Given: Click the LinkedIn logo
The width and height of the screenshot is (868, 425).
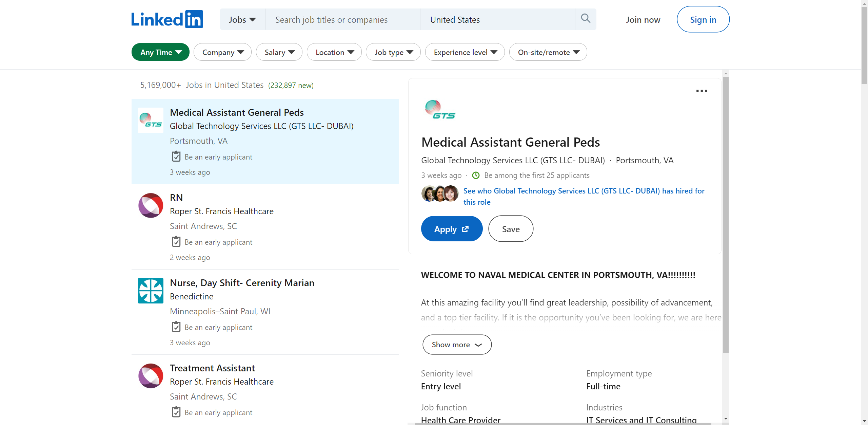Looking at the screenshot, I should click(167, 19).
